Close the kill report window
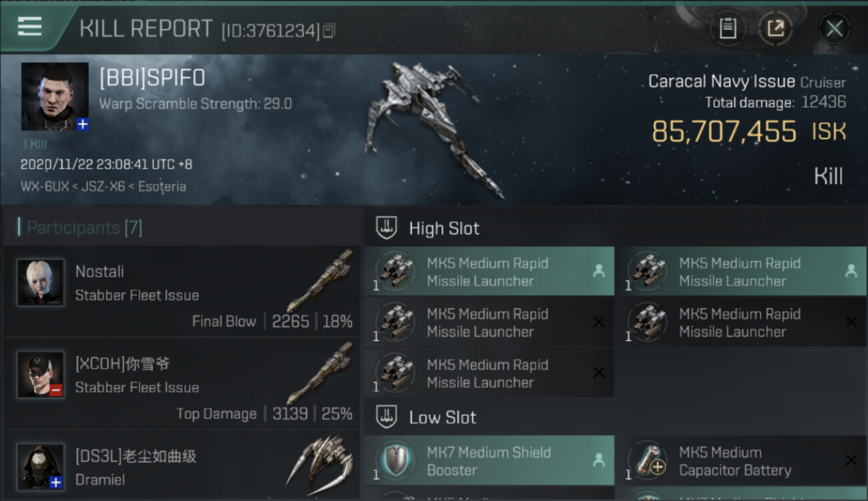 [x=834, y=29]
